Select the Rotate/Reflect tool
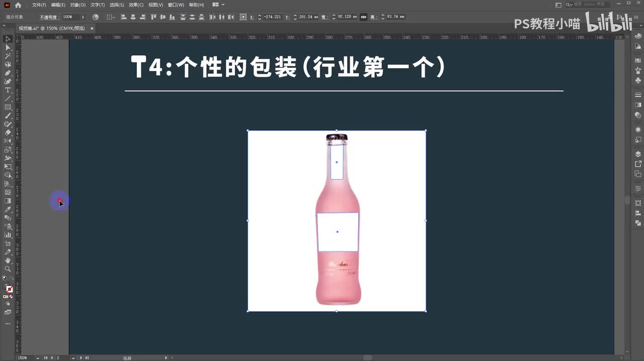This screenshot has height=361, width=644. pyautogui.click(x=8, y=141)
